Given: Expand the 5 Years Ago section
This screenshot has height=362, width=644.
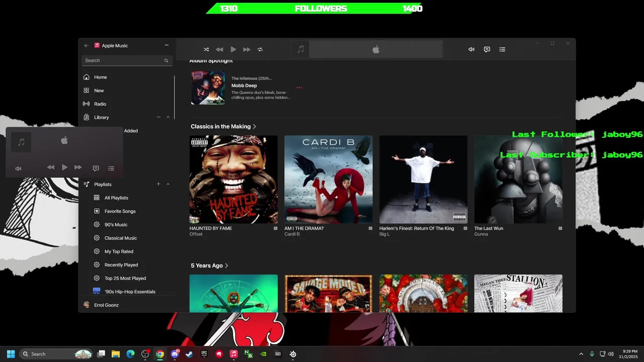Looking at the screenshot, I should (x=209, y=265).
